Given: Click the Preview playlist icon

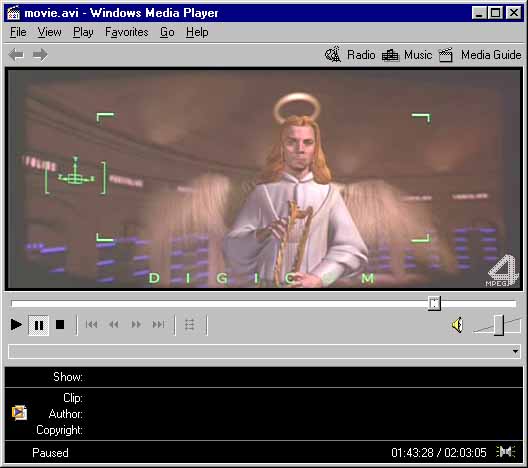Looking at the screenshot, I should pos(190,325).
